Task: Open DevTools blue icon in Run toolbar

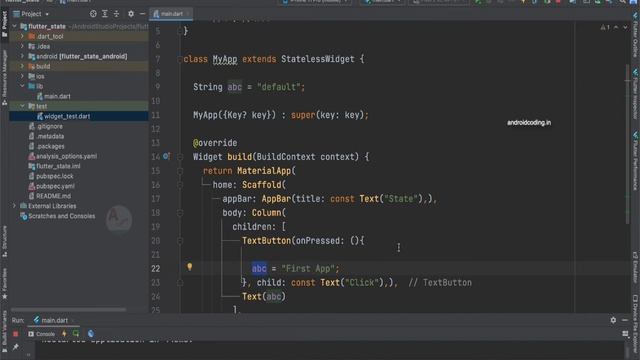Action: pyautogui.click(x=91, y=334)
